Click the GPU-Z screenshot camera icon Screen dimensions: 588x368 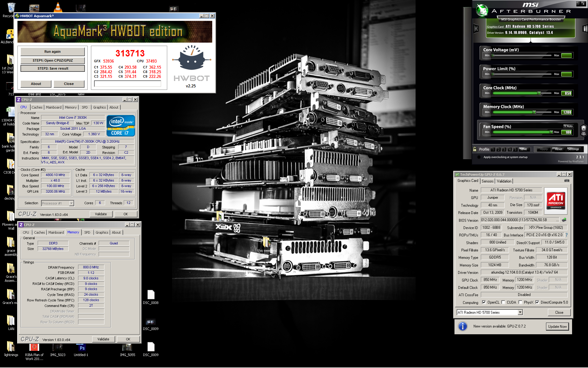point(567,181)
